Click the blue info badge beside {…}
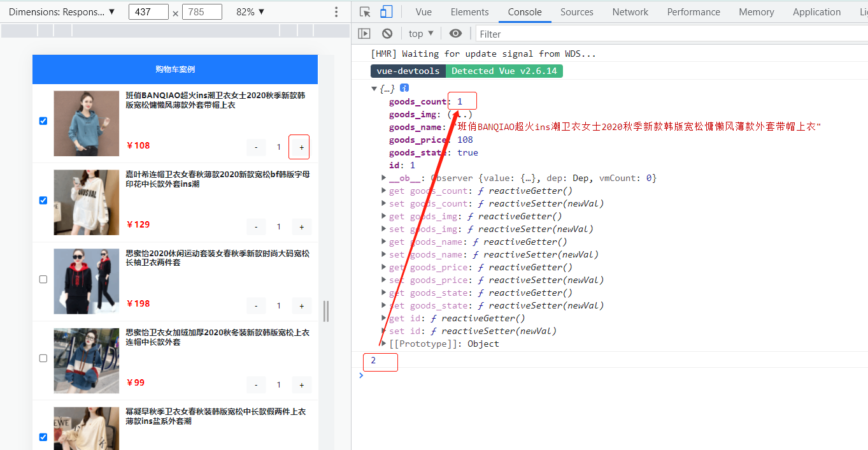868x450 pixels. click(x=404, y=89)
